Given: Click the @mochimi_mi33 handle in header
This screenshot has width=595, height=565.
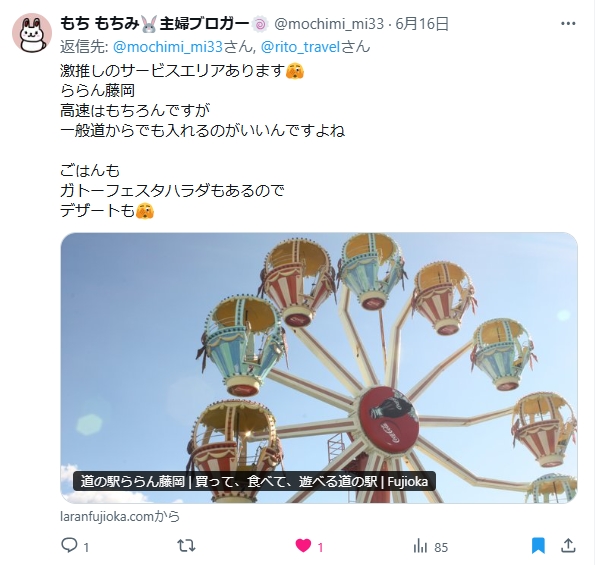Looking at the screenshot, I should pos(329,24).
